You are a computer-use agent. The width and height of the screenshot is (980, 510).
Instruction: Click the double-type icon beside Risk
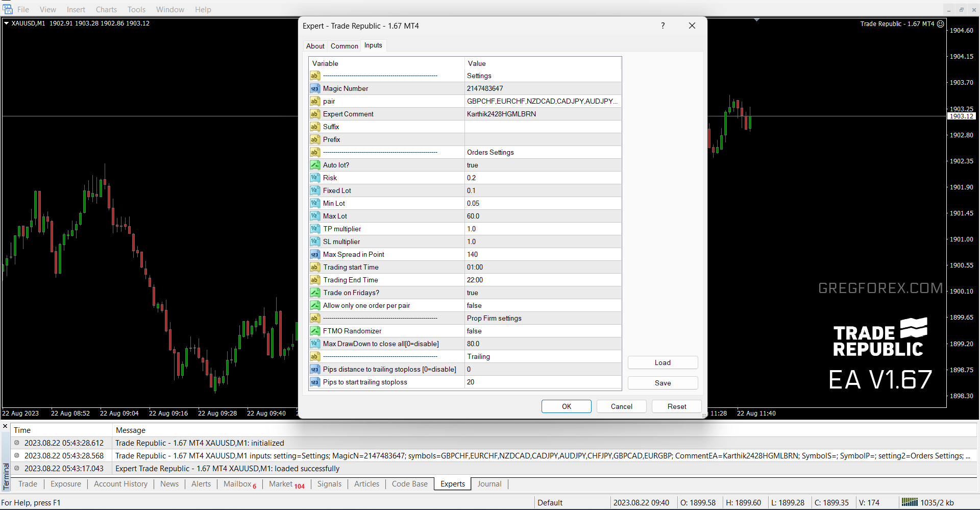tap(315, 178)
